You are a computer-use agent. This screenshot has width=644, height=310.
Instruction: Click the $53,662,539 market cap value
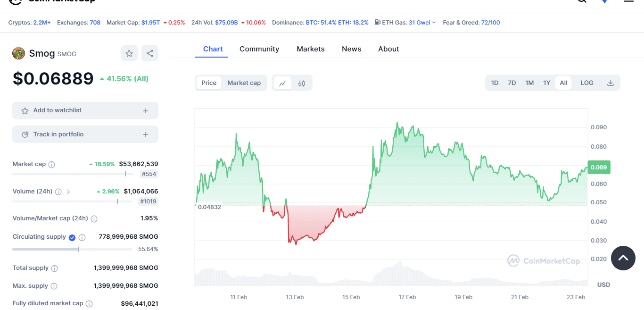pos(139,164)
